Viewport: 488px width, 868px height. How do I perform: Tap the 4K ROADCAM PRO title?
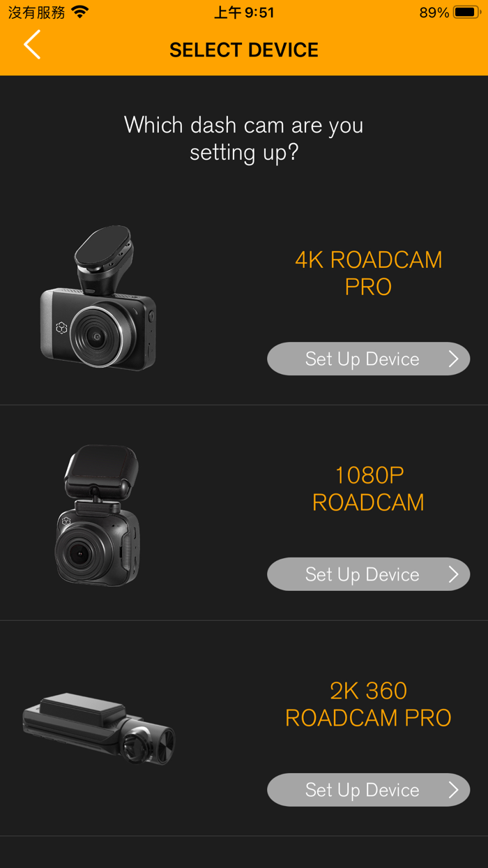point(368,273)
